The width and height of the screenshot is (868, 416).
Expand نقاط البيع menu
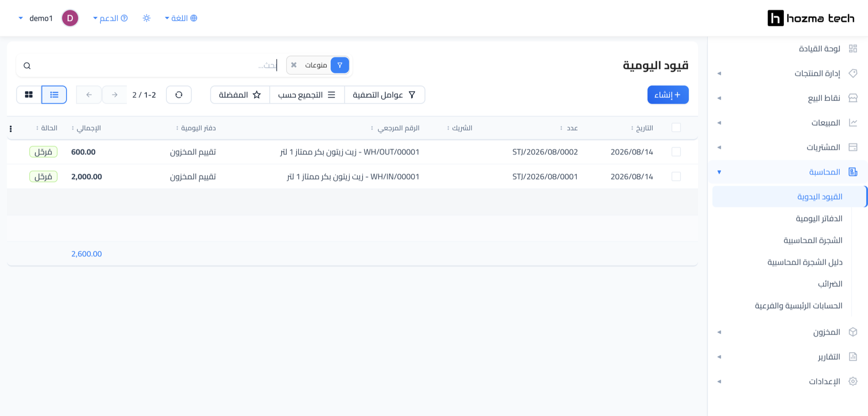click(x=788, y=98)
